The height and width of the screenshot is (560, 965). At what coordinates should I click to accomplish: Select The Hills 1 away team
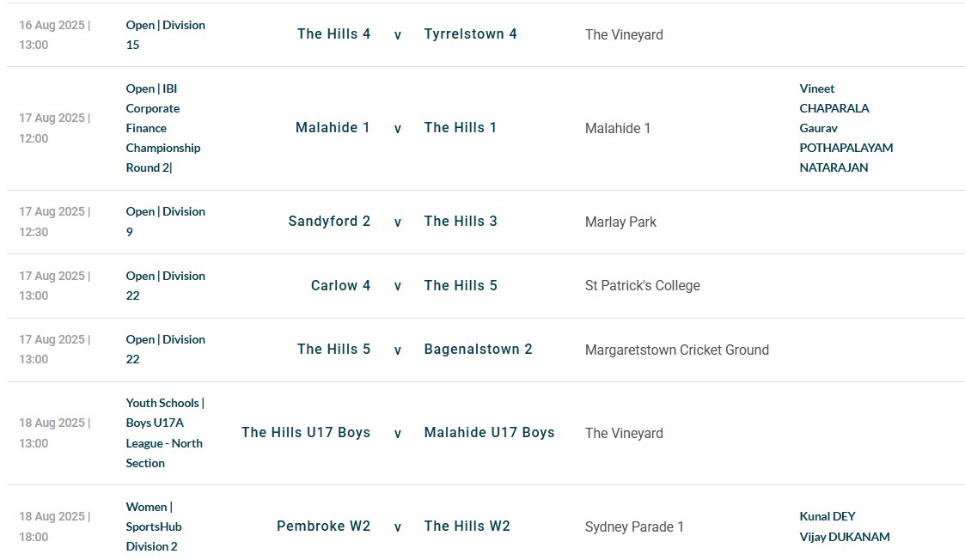tap(460, 127)
